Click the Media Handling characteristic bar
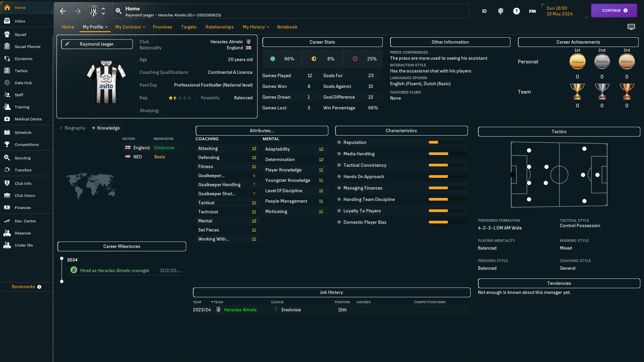The image size is (644, 362). click(448, 154)
